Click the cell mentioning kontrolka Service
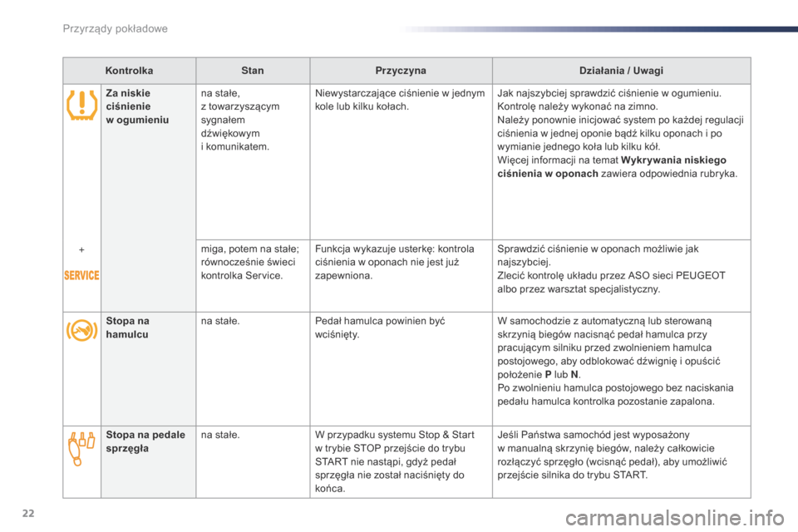This screenshot has width=798, height=532. [x=253, y=275]
